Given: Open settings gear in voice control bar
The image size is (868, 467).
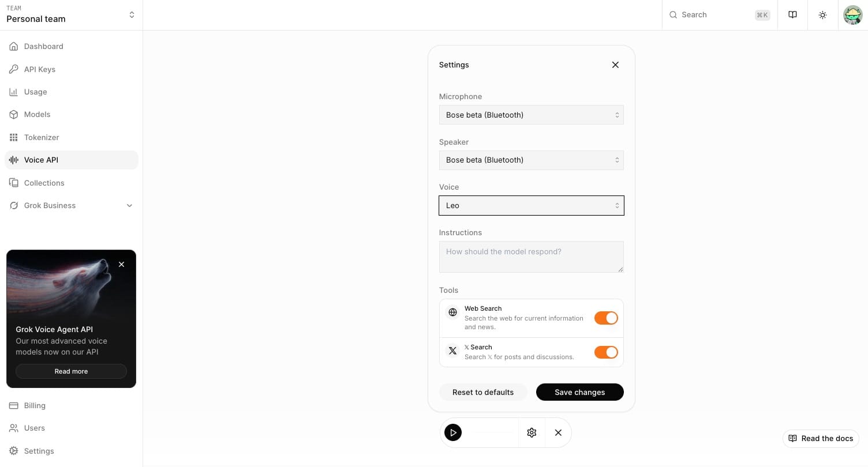Looking at the screenshot, I should tap(532, 432).
